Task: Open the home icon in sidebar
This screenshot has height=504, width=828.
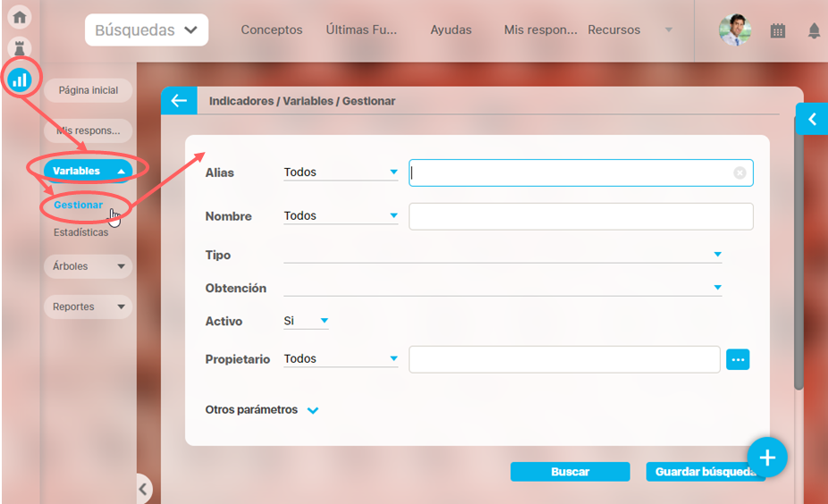Action: tap(20, 17)
